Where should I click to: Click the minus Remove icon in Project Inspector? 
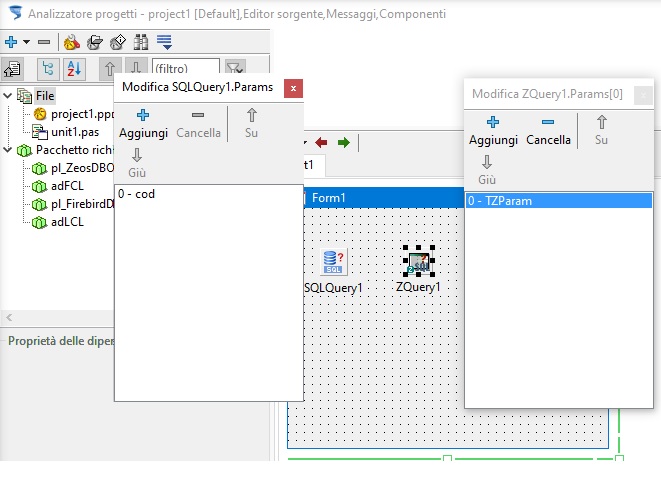point(44,42)
